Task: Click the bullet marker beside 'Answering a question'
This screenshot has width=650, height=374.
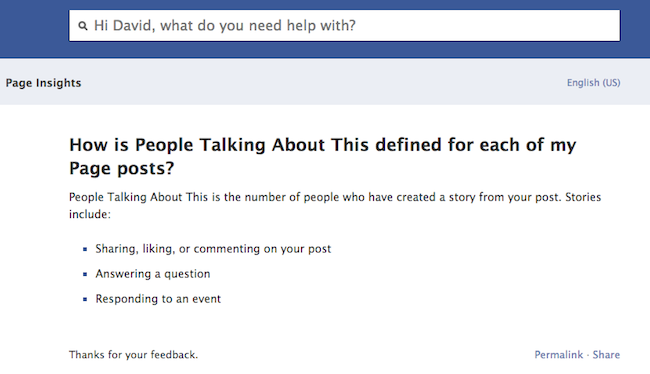Action: tap(85, 274)
